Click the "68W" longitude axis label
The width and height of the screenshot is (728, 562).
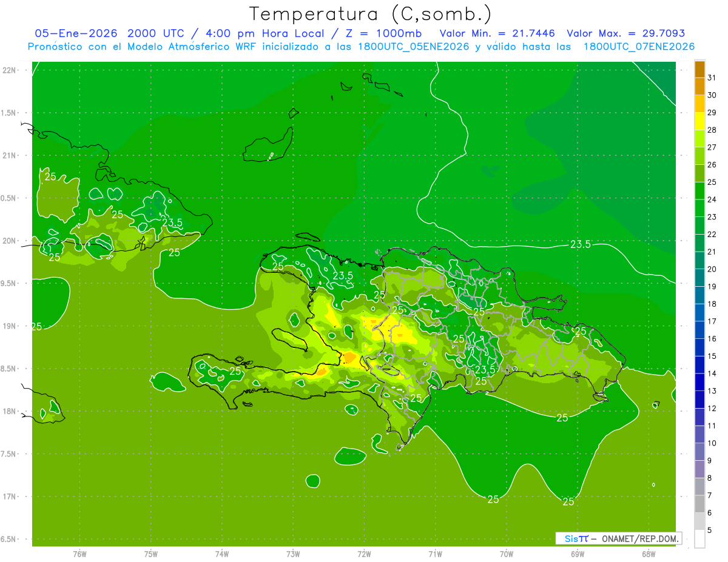click(649, 554)
